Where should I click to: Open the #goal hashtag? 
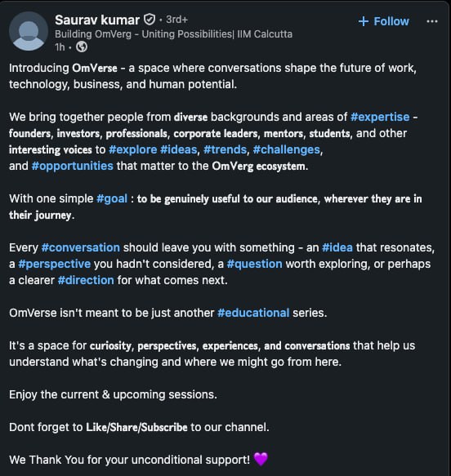pos(112,199)
